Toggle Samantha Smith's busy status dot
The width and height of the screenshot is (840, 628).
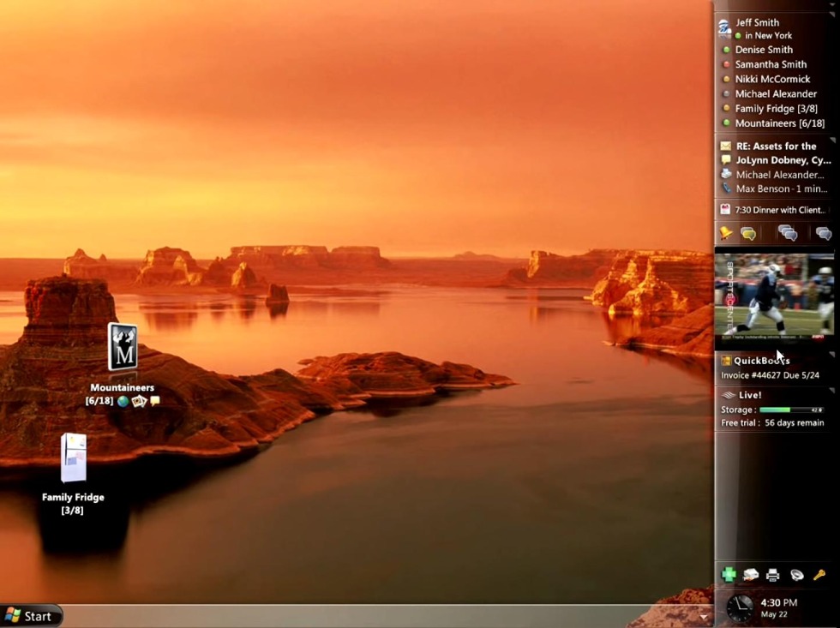[x=728, y=64]
